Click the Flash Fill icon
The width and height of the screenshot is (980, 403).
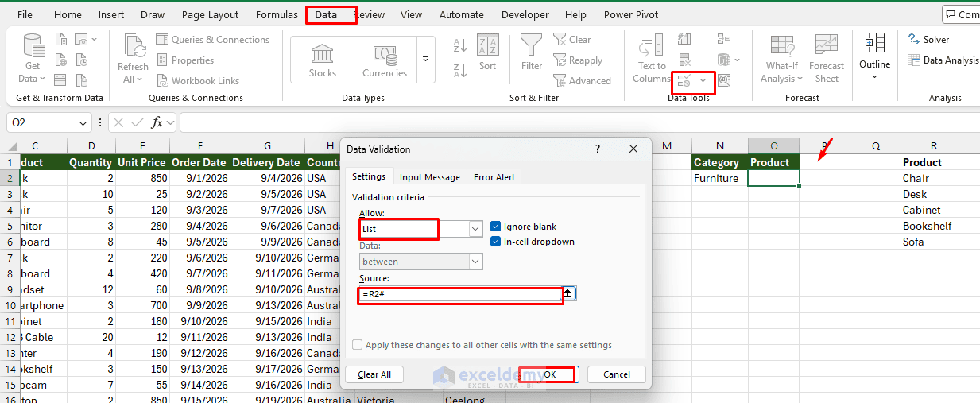(684, 39)
